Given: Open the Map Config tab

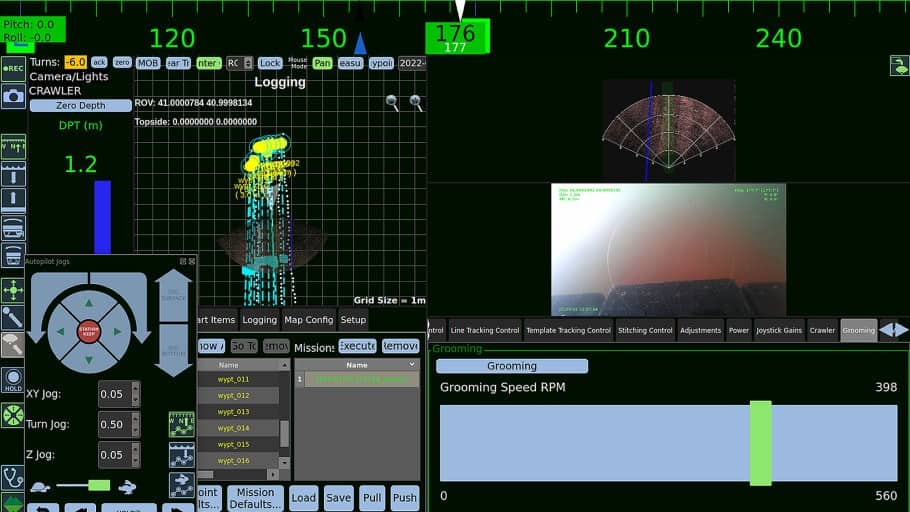Looking at the screenshot, I should pyautogui.click(x=308, y=320).
